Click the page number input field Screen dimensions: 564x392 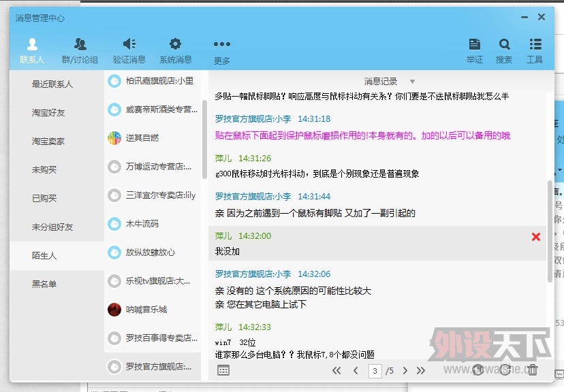375,370
